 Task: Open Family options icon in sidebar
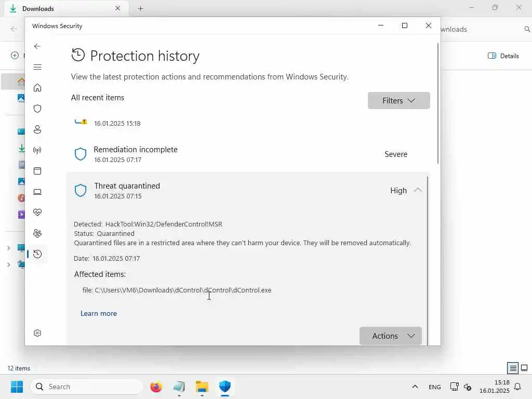click(37, 233)
